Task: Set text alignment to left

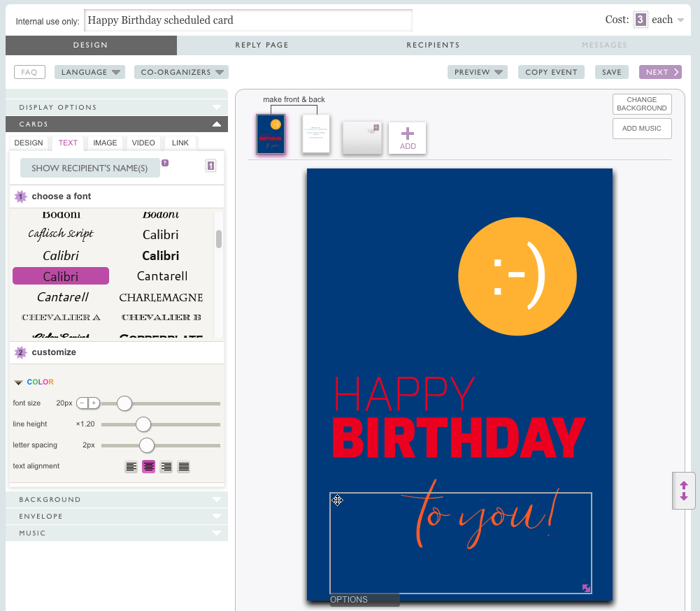Action: tap(131, 467)
